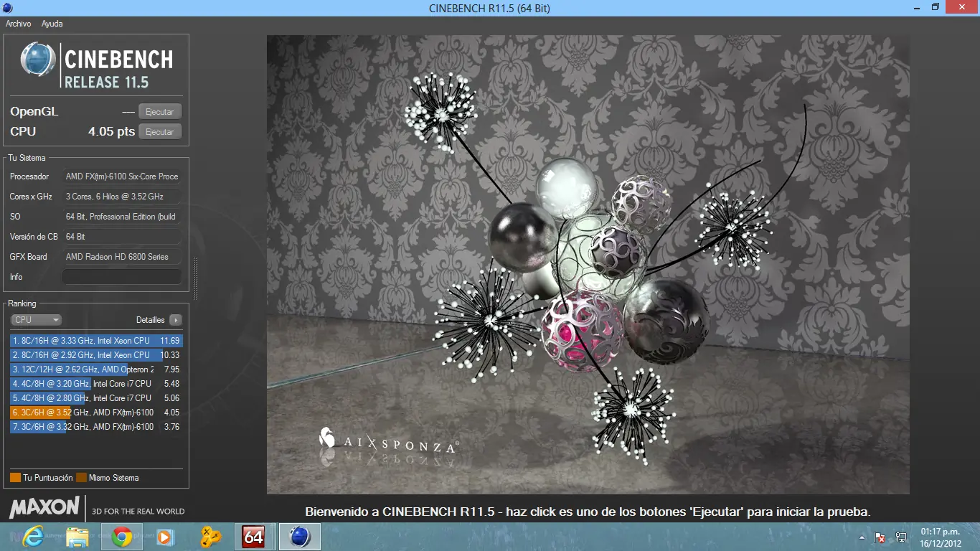Select ranking row 1 Xeon 3.33 GHz
The image size is (980, 551).
96,341
